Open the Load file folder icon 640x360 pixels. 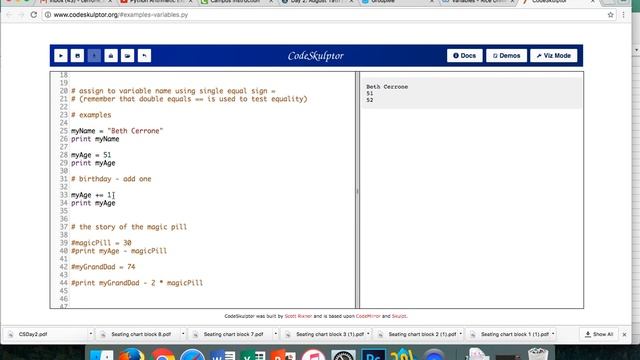coord(128,56)
